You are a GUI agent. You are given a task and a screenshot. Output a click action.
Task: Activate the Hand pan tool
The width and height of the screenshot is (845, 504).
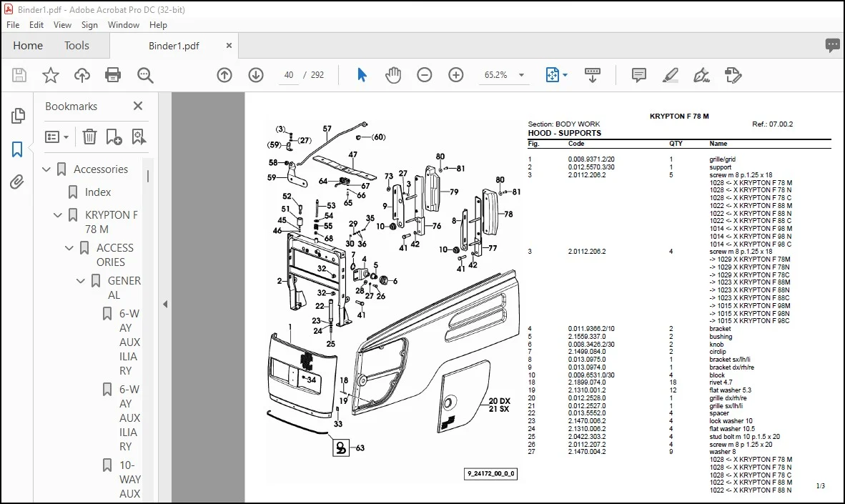393,75
